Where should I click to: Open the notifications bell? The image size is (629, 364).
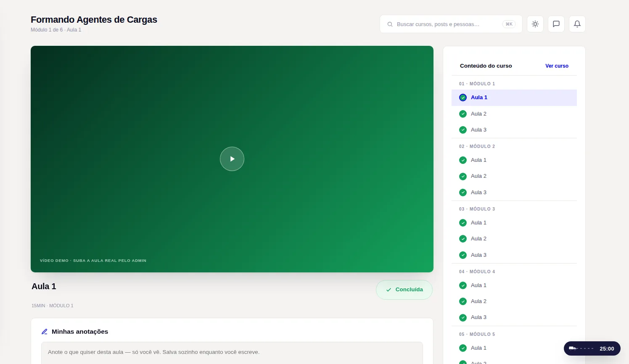[x=577, y=24]
